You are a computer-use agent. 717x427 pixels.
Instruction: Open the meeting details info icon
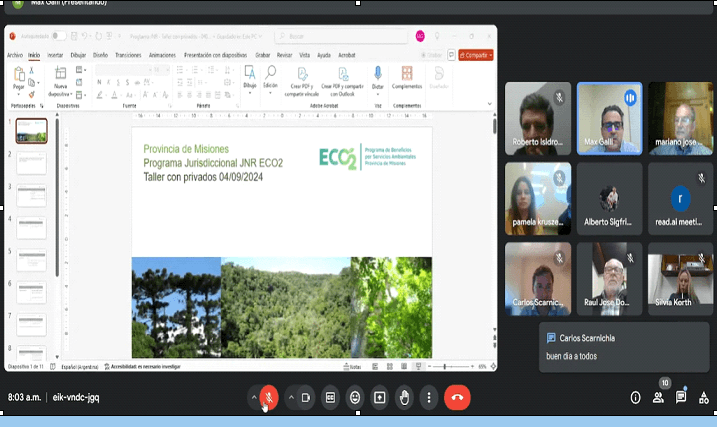click(x=635, y=397)
